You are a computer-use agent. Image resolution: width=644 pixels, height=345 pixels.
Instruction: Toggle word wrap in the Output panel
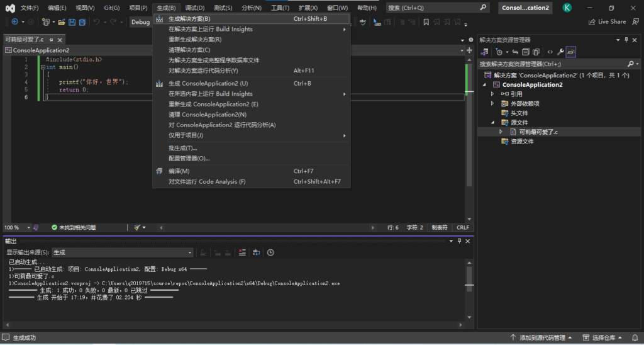click(x=256, y=252)
